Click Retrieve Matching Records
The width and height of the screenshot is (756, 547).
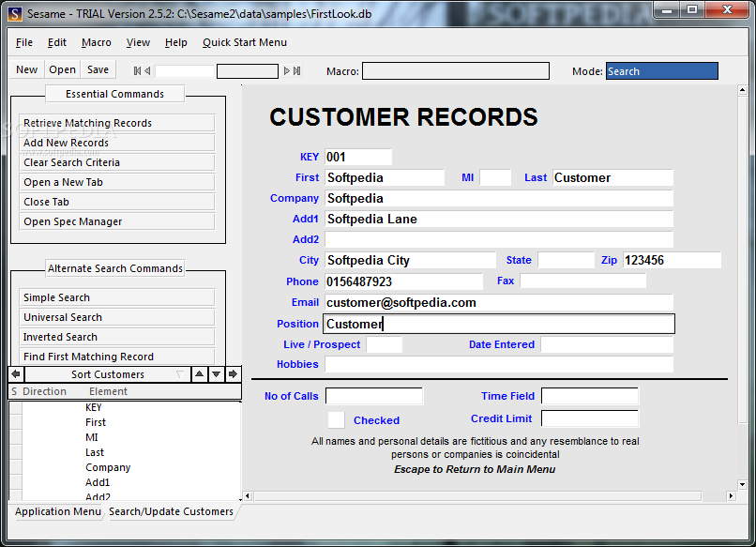click(x=117, y=123)
